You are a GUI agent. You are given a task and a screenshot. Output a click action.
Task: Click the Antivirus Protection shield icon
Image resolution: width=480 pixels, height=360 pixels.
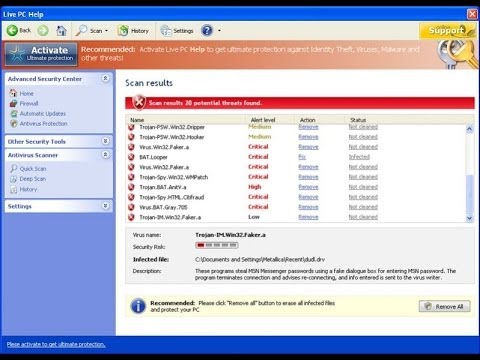14,123
